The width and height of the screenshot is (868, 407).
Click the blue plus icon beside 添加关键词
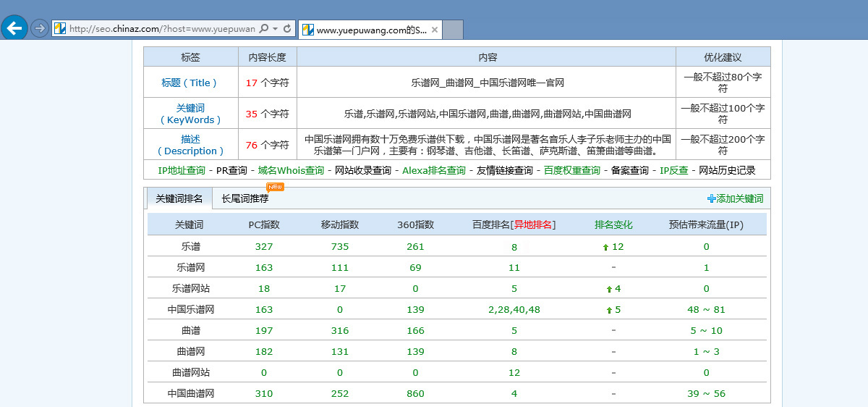point(711,198)
